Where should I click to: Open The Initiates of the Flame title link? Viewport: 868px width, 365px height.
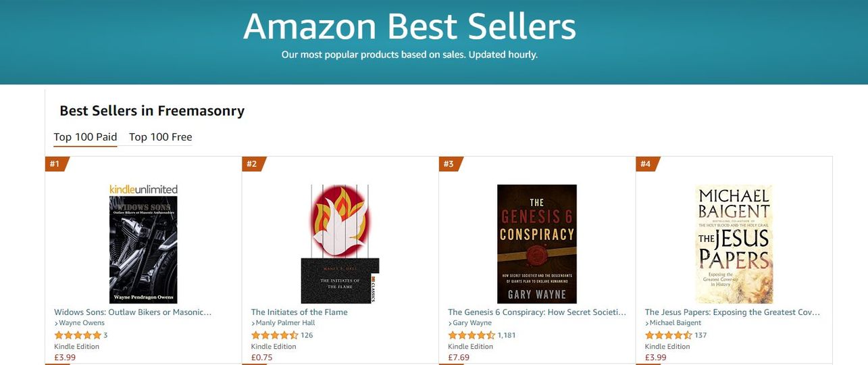(299, 312)
